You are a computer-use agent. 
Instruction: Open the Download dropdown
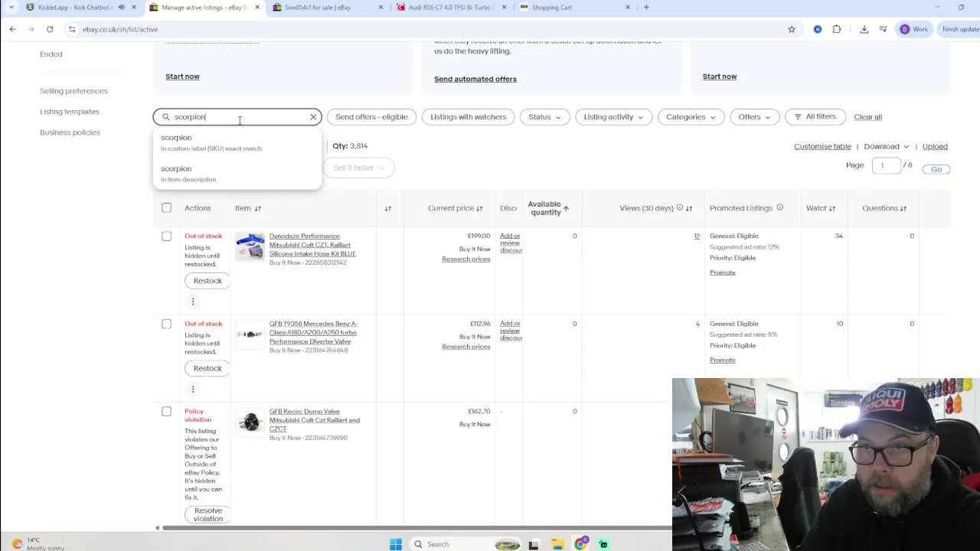coord(887,146)
